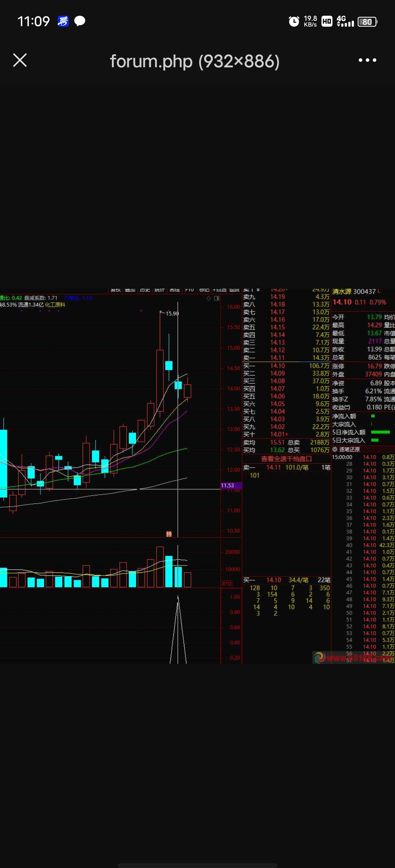Tap the alarm clock status icon
The width and height of the screenshot is (395, 868).
(294, 22)
